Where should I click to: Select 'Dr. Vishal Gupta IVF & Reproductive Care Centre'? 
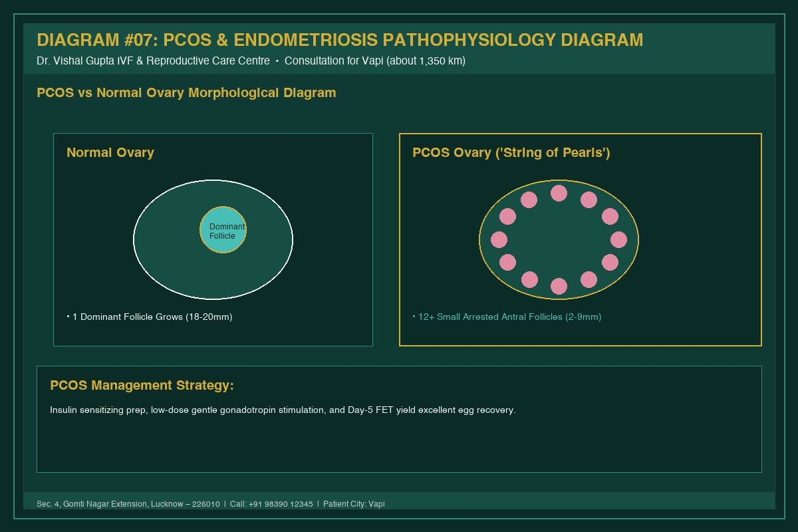(153, 61)
